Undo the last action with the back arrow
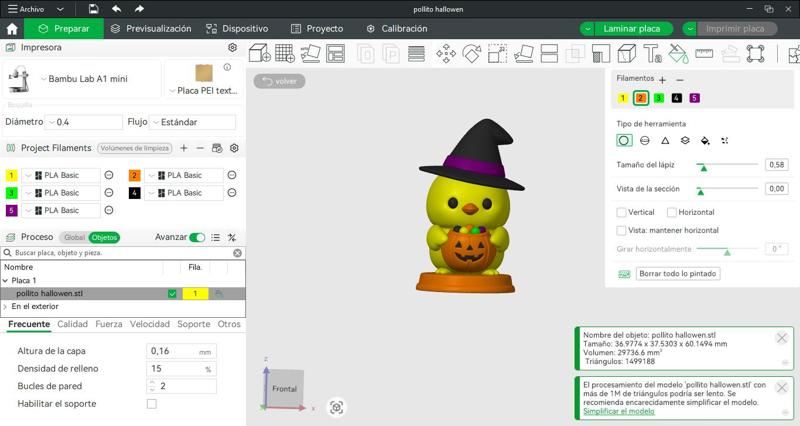800x426 pixels. point(116,9)
